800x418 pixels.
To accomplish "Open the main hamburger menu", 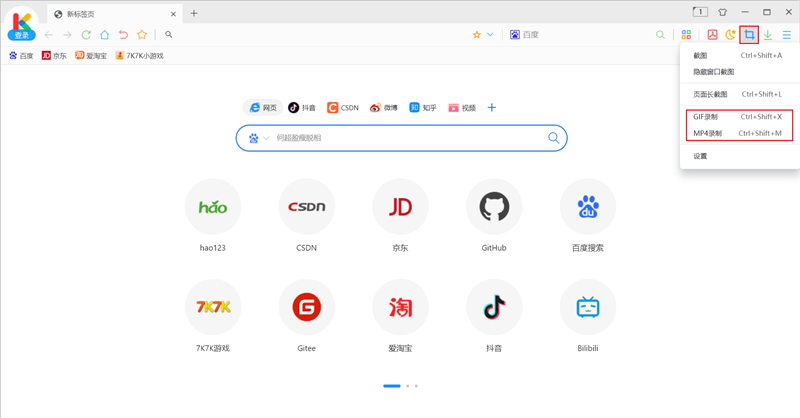I will 787,35.
